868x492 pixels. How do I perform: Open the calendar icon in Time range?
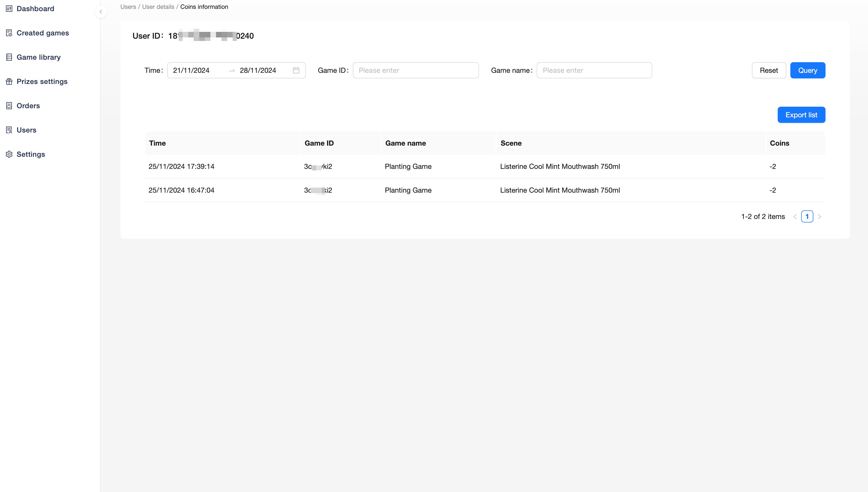296,70
